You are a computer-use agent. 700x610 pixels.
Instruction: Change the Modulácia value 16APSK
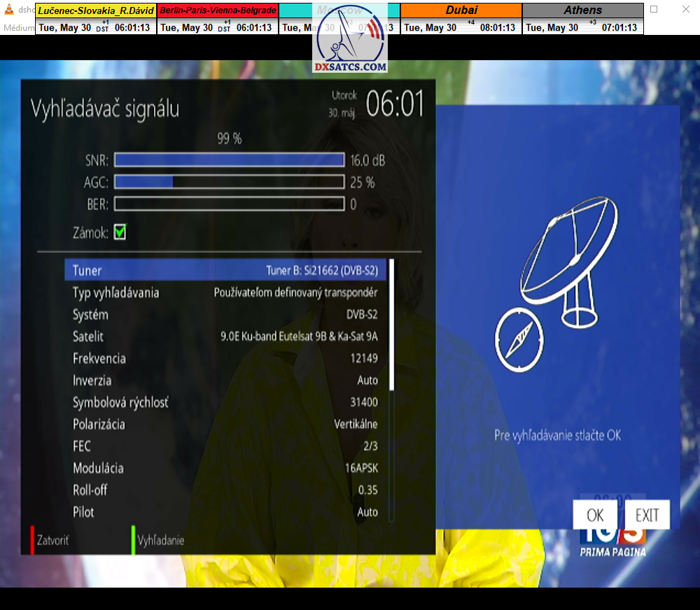[361, 468]
